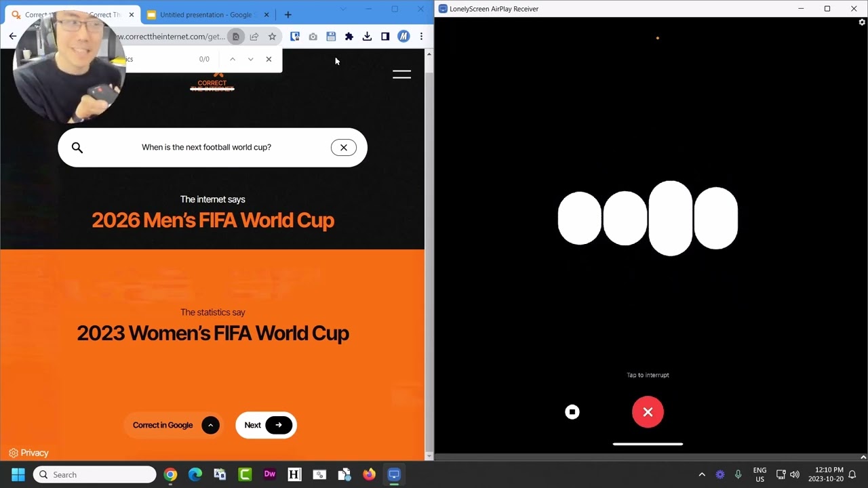Go to previous find-in-page match
The height and width of the screenshot is (488, 868).
233,59
